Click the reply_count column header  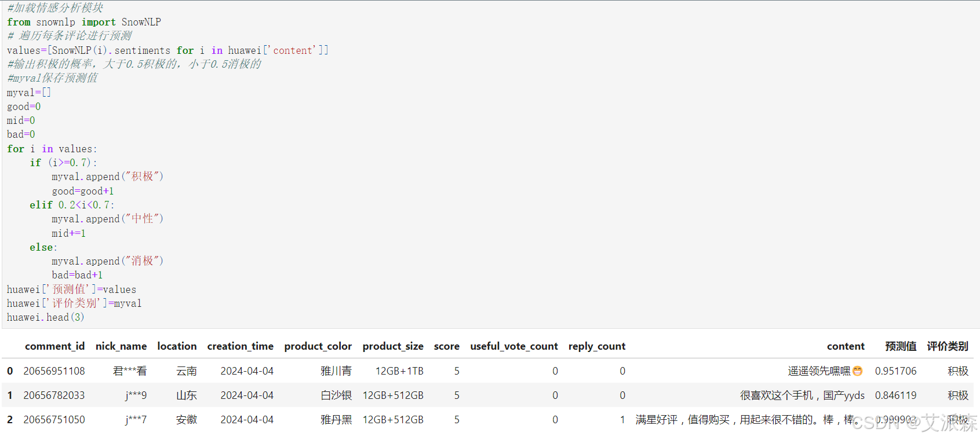[597, 346]
